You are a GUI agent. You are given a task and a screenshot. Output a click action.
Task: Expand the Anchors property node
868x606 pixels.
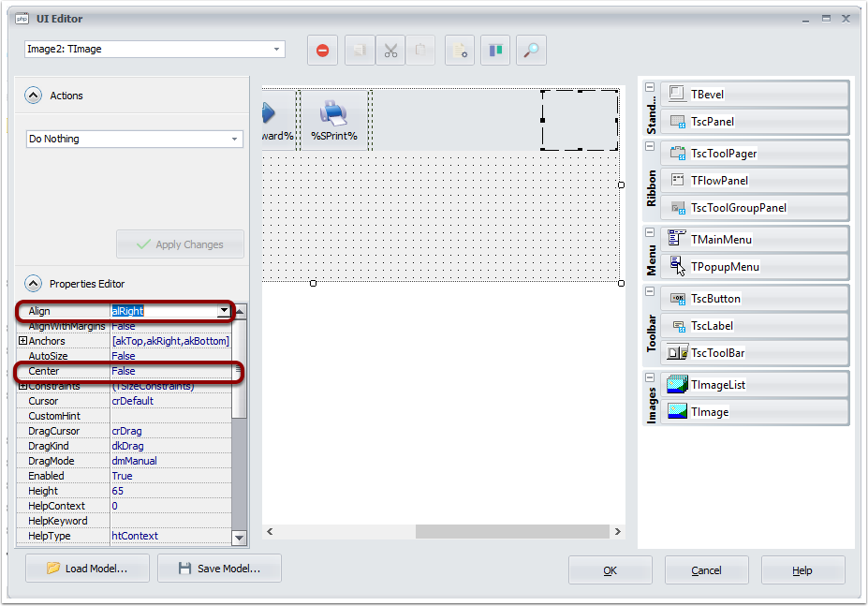click(22, 341)
